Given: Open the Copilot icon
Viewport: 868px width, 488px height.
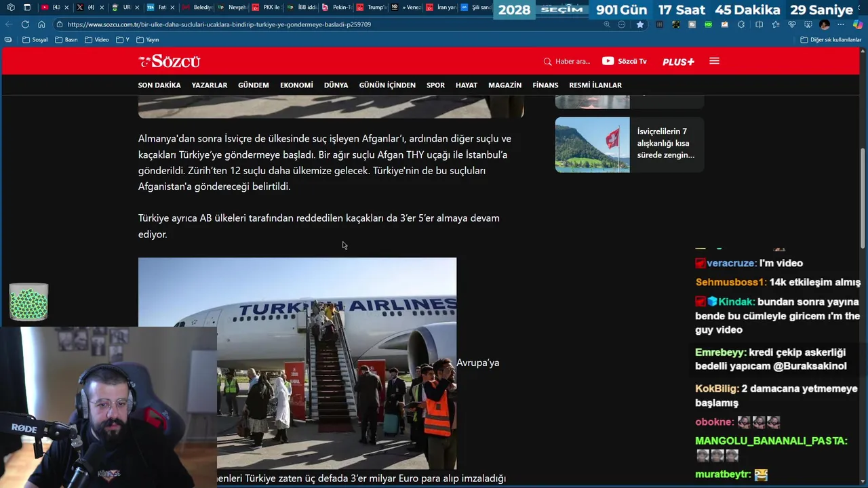Looking at the screenshot, I should click(x=858, y=24).
